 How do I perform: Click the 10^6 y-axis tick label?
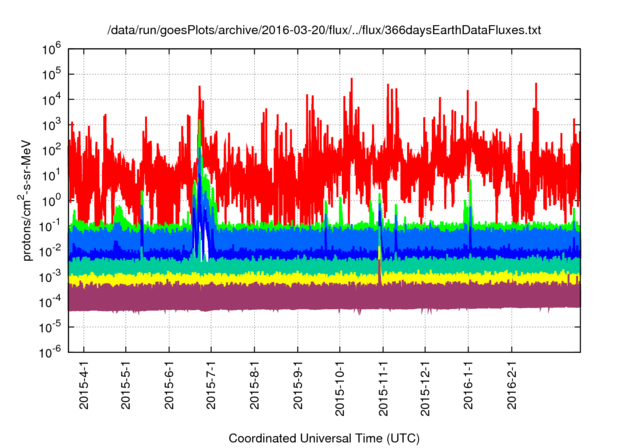(53, 48)
